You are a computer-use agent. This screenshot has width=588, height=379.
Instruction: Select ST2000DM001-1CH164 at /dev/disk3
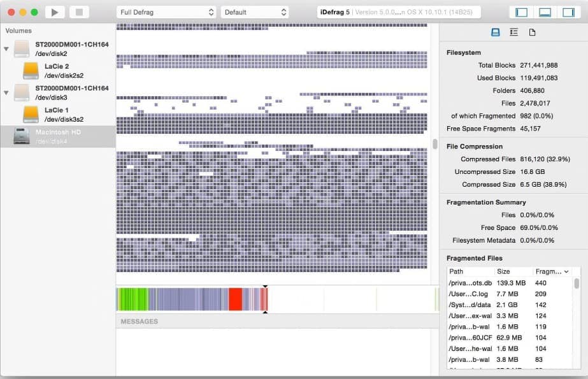point(72,88)
